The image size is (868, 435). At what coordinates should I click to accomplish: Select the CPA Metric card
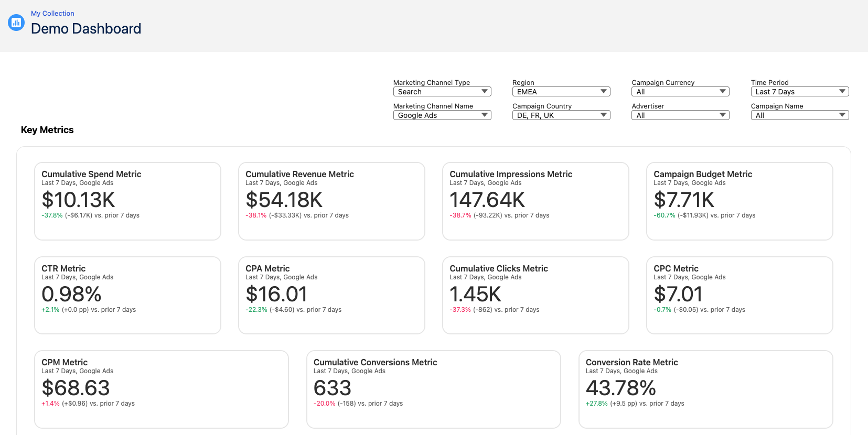[x=331, y=295]
